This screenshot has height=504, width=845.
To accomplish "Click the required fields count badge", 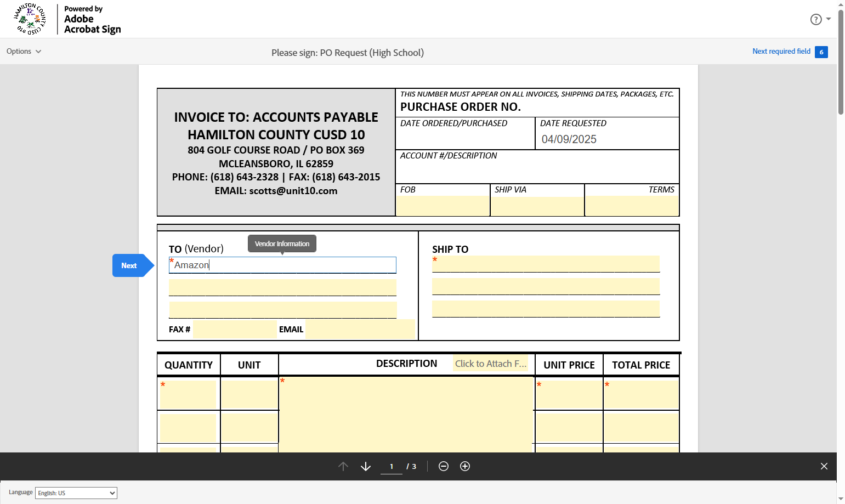I will coord(821,52).
